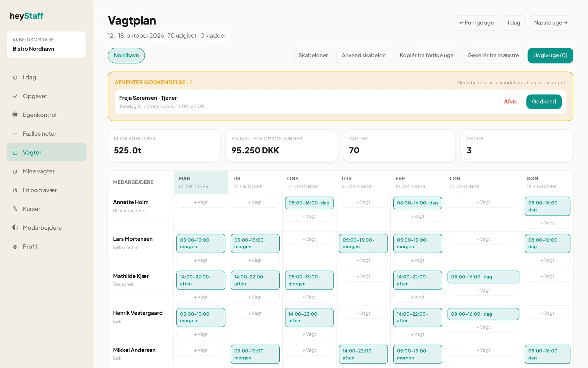Reject Freja Sørensen's request with Afvis
Image resolution: width=588 pixels, height=368 pixels.
510,102
